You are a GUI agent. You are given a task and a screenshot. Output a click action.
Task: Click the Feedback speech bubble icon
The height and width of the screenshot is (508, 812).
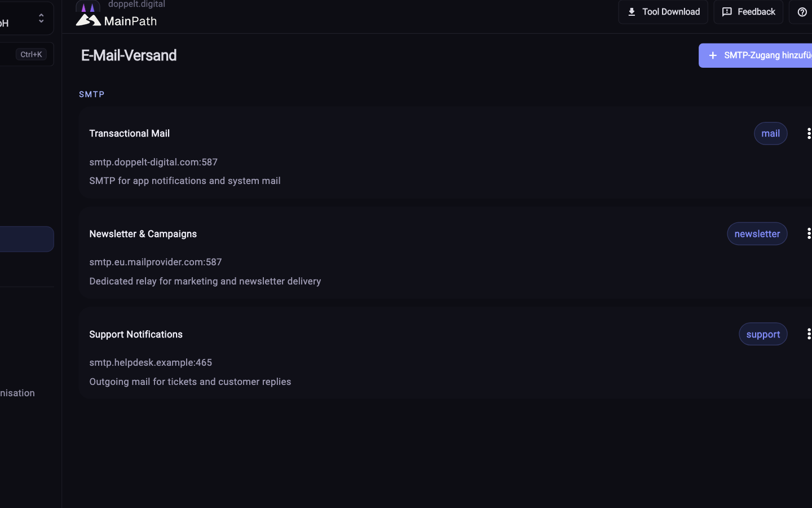tap(727, 12)
